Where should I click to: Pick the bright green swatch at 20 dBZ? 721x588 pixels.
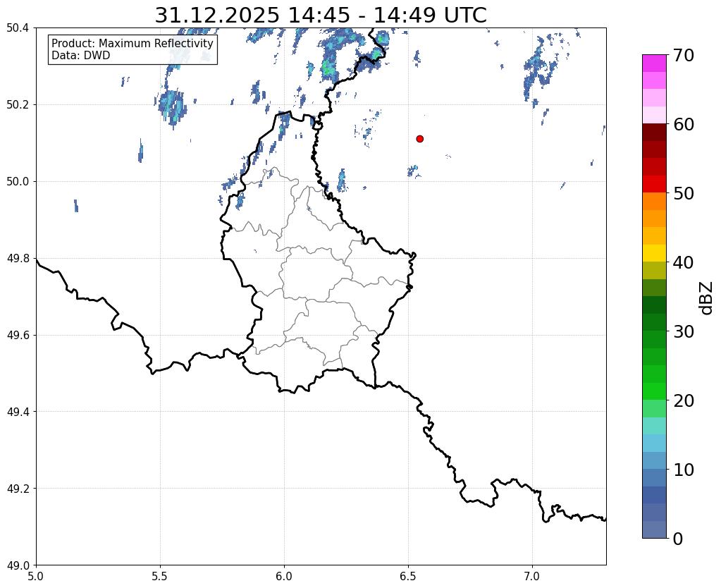[654, 391]
